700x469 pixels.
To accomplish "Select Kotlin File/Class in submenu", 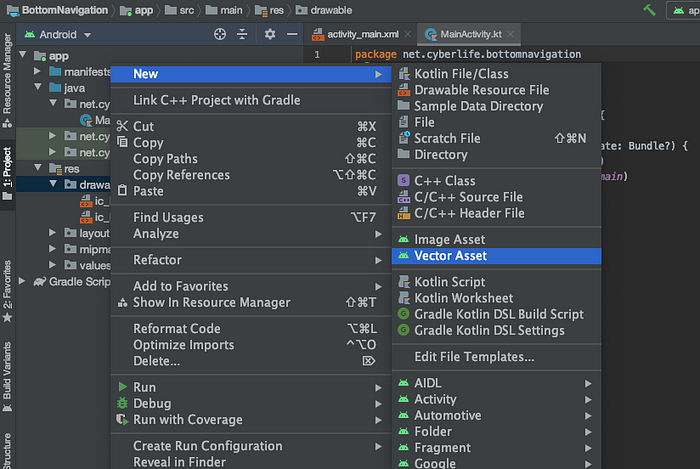I will pyautogui.click(x=496, y=74).
